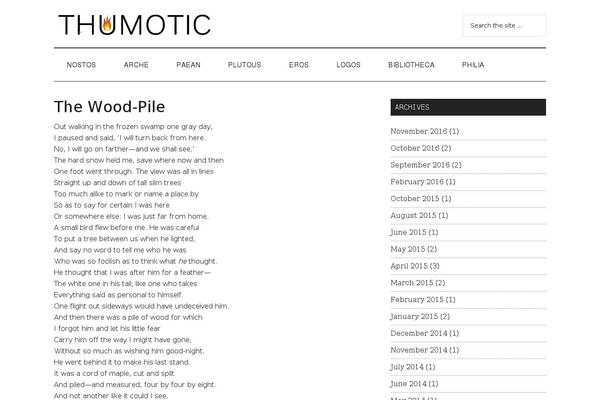Select Plutous in the navigation bar
Screen dimensions: 600x400
(244, 65)
